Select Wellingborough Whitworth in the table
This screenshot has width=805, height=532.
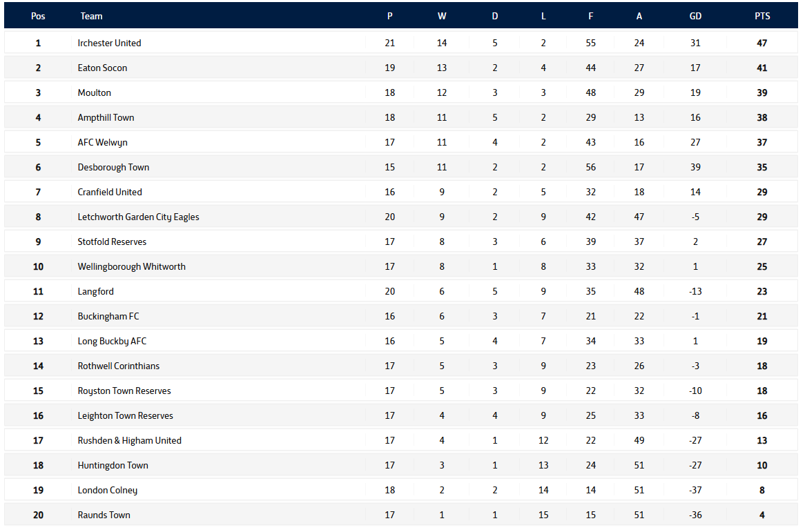coord(131,266)
